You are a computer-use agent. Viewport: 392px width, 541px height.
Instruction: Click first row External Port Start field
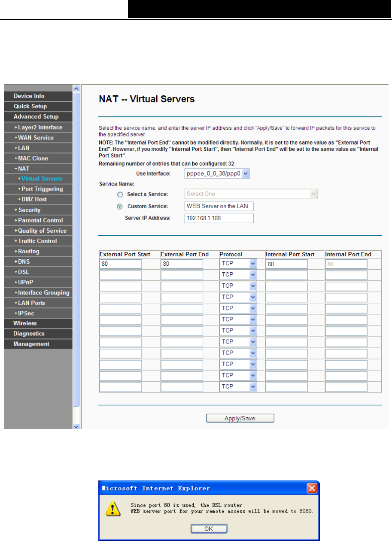(x=121, y=264)
